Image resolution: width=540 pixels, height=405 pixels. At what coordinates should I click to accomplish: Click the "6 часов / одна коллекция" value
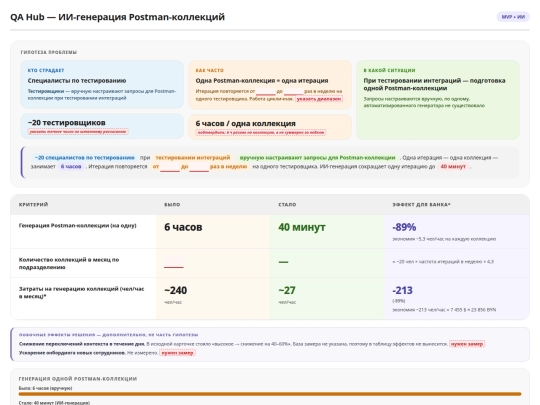(x=246, y=123)
